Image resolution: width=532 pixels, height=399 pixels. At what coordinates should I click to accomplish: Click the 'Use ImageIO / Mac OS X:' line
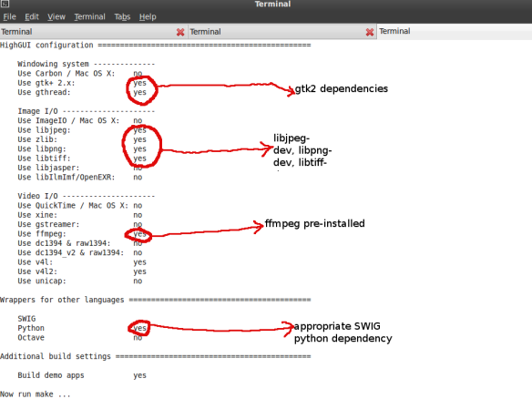click(x=80, y=120)
